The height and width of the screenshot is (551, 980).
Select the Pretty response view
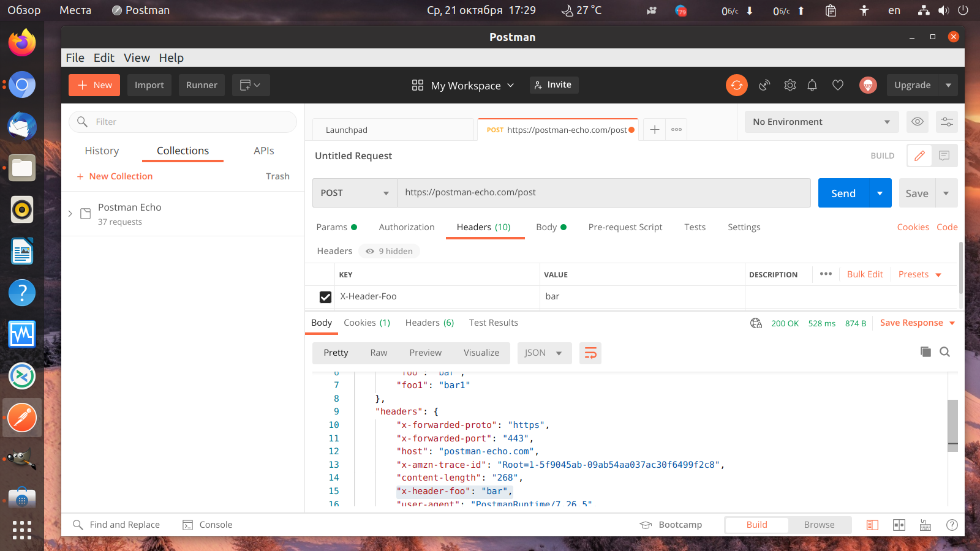336,353
